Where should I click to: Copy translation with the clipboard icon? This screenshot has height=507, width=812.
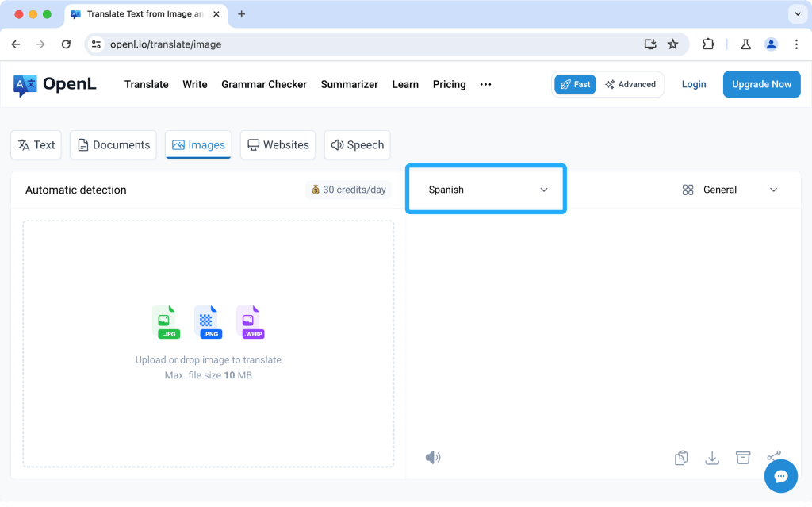tap(680, 458)
